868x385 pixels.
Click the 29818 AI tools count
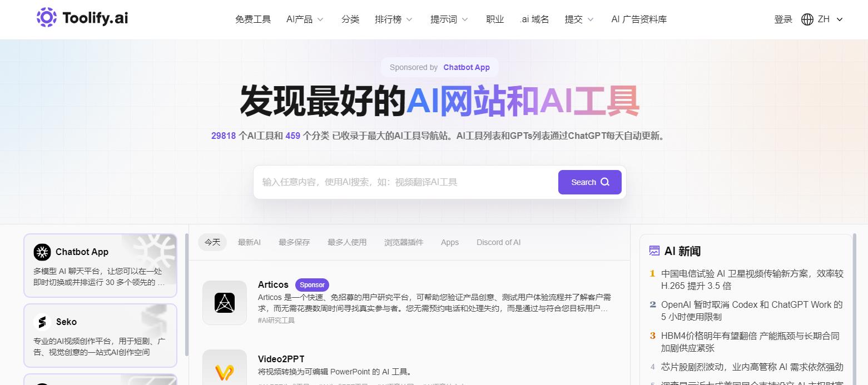(224, 136)
